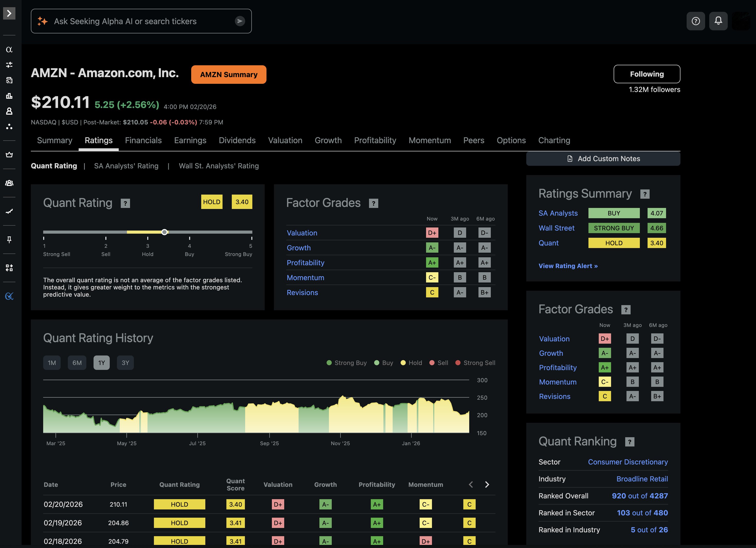
Task: Open the Wall St. Analysts' Rating subtab
Action: (x=219, y=166)
